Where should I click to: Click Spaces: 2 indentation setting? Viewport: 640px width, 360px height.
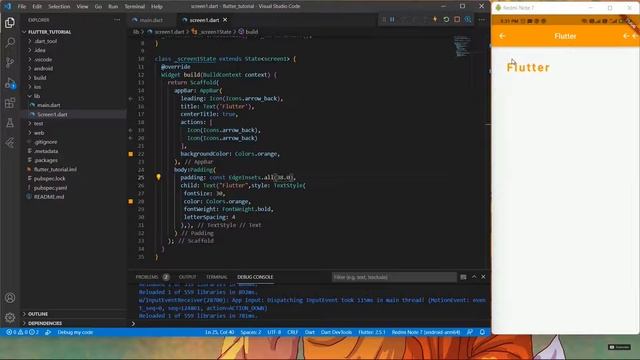(x=251, y=332)
